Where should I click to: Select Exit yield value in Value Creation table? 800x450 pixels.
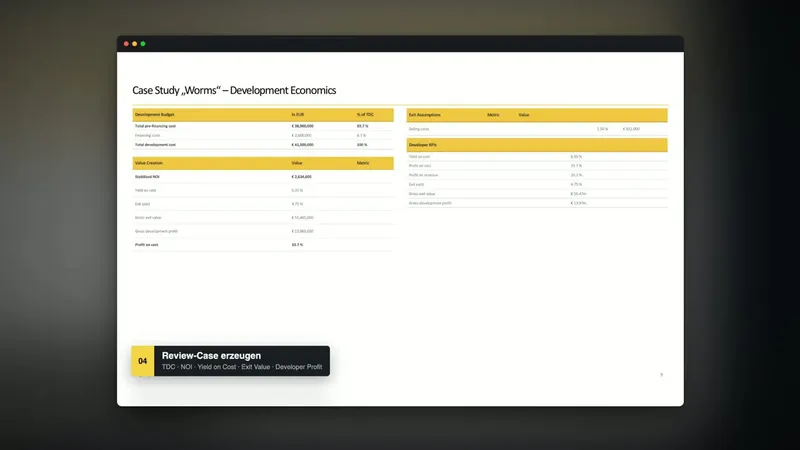click(x=297, y=204)
